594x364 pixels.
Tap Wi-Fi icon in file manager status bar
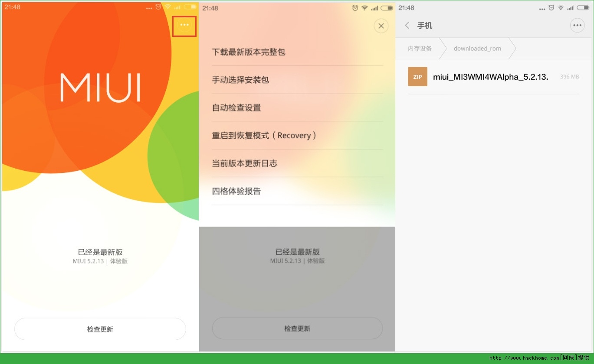point(561,8)
